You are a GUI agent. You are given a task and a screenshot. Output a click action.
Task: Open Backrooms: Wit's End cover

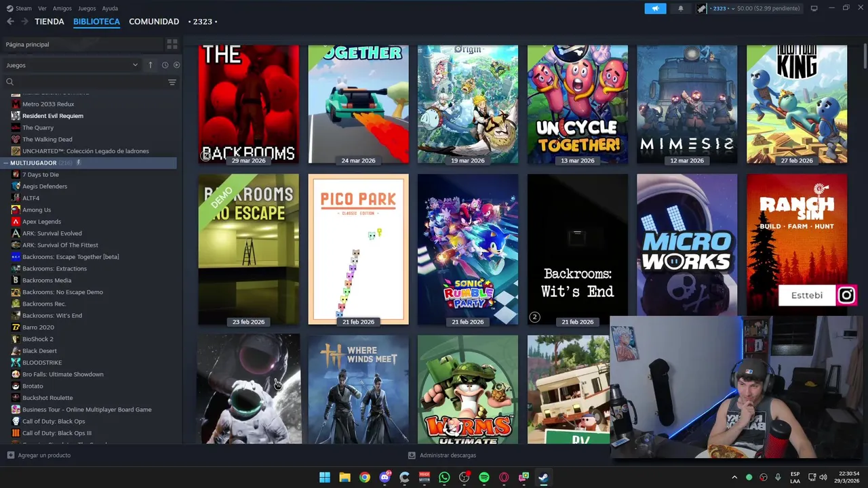pos(578,249)
